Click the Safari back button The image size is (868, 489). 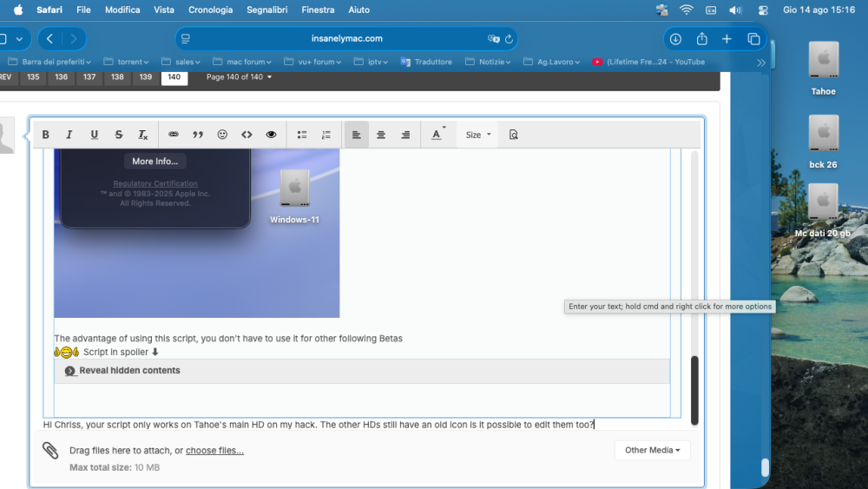(49, 39)
